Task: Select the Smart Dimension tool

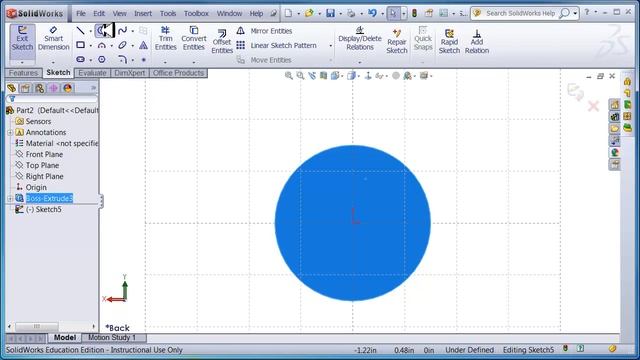Action: click(x=53, y=39)
